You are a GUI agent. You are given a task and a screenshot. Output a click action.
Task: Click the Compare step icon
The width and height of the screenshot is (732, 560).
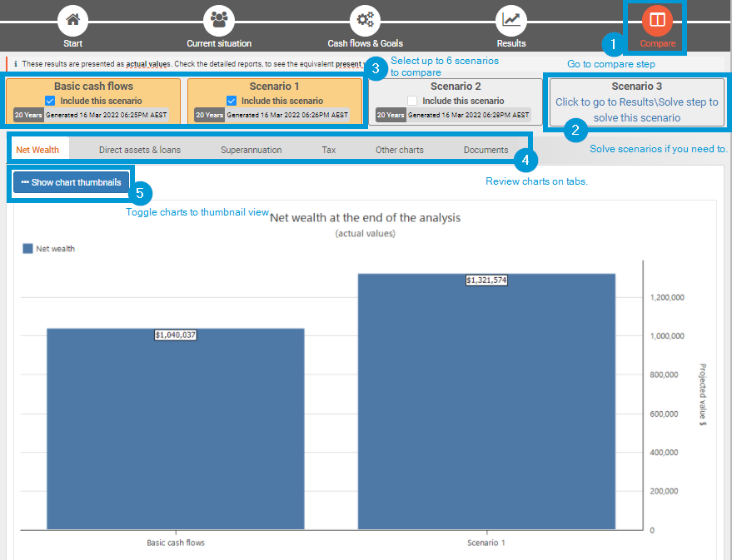click(x=657, y=19)
